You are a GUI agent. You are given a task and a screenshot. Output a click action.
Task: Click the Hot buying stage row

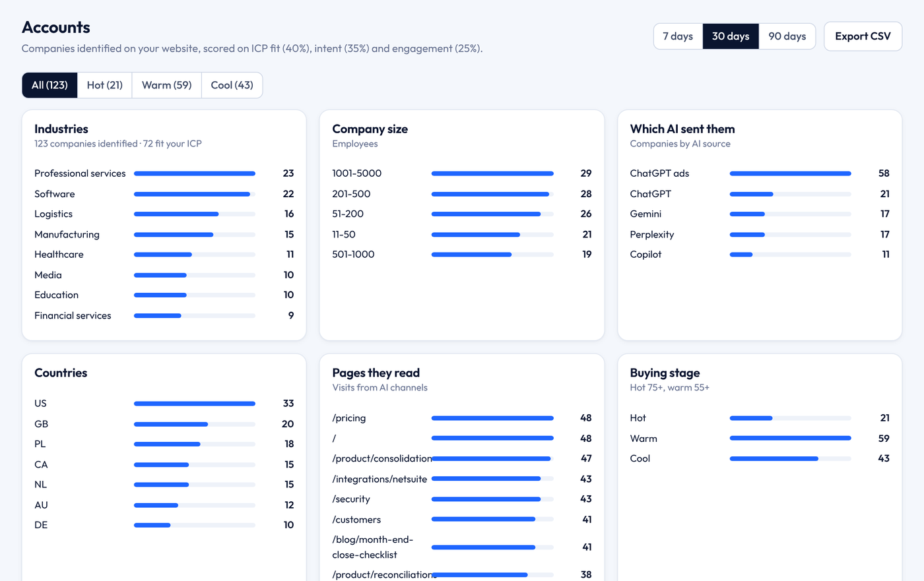point(760,418)
